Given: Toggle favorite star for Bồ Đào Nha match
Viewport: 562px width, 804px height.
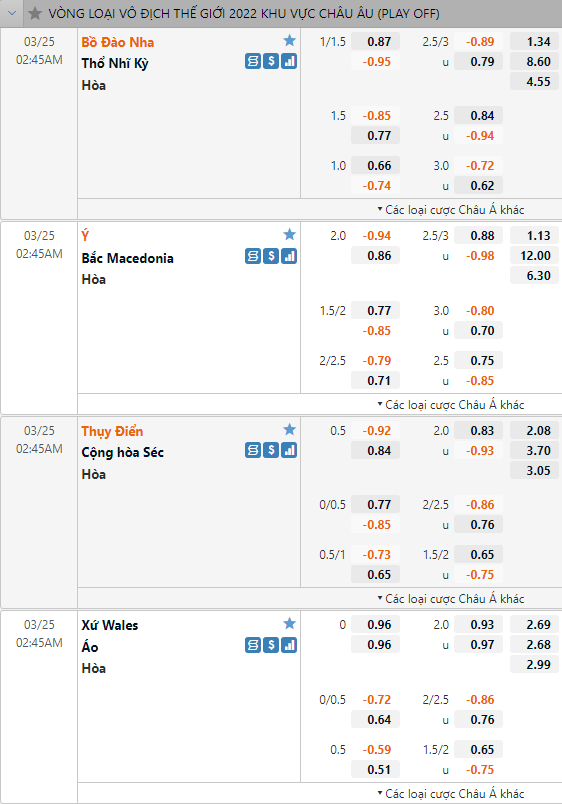Looking at the screenshot, I should coord(290,41).
